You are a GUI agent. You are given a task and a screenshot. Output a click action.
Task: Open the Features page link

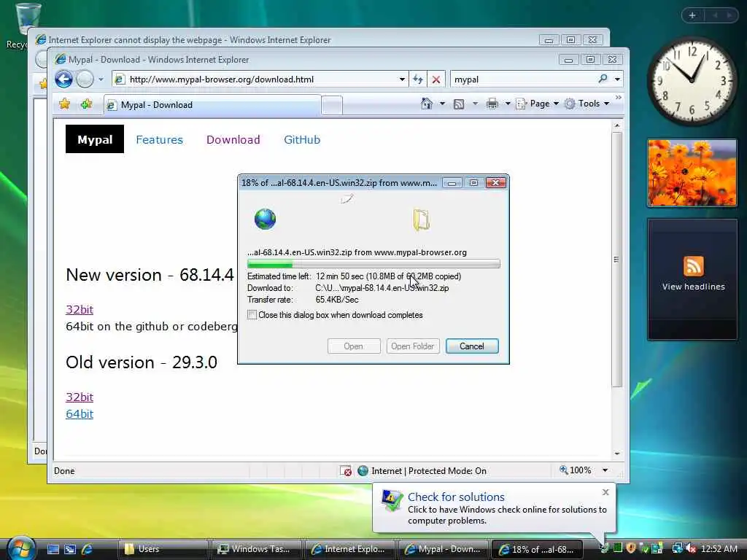click(x=159, y=139)
